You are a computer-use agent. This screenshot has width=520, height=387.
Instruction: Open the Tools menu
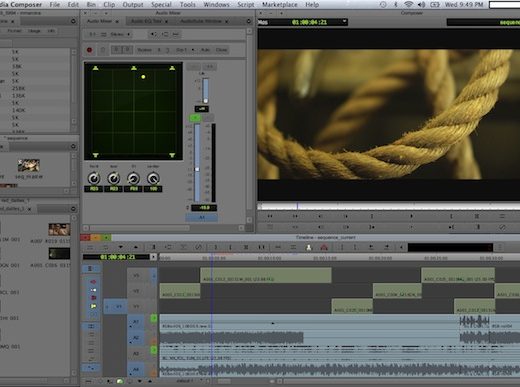[188, 4]
